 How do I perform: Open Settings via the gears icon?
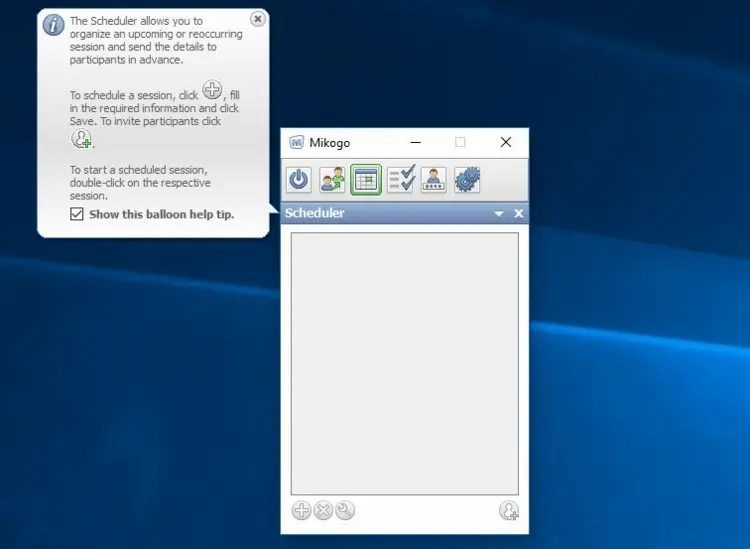tap(467, 180)
